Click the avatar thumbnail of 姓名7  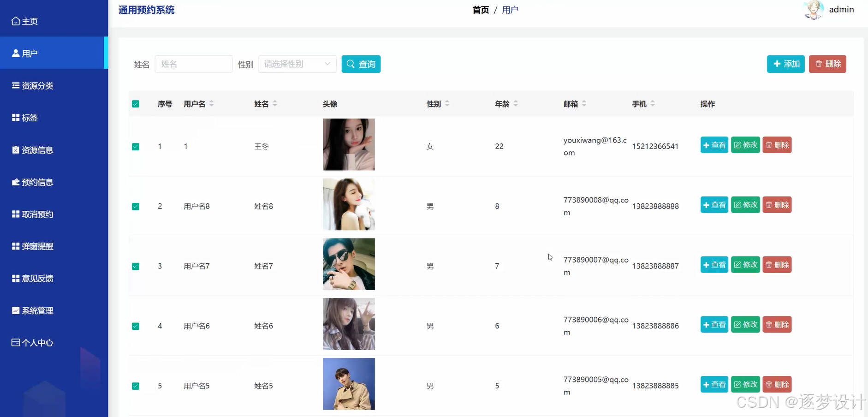click(x=349, y=264)
